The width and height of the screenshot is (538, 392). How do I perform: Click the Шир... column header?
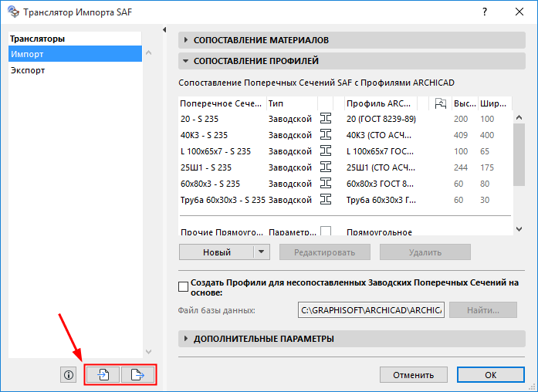tap(493, 103)
